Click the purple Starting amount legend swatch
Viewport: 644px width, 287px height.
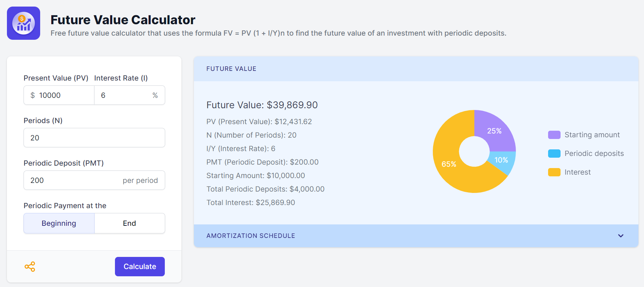point(554,135)
